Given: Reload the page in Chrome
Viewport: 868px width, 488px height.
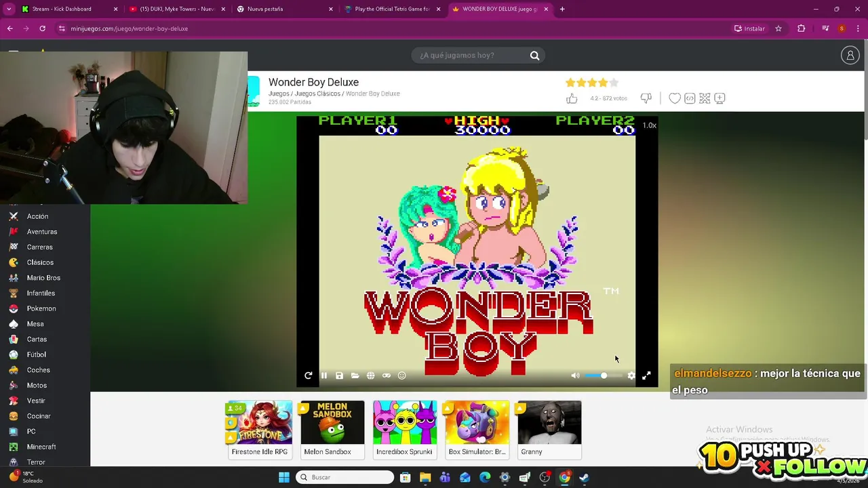Looking at the screenshot, I should pos(42,28).
